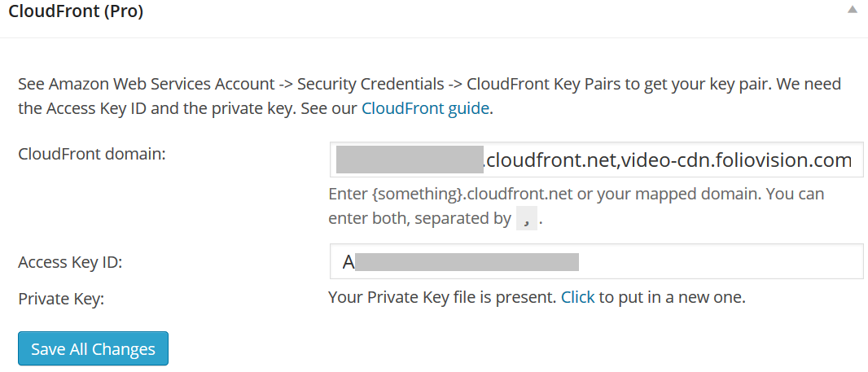Save settings with Save All Changes button
The height and width of the screenshot is (372, 868).
[x=93, y=348]
